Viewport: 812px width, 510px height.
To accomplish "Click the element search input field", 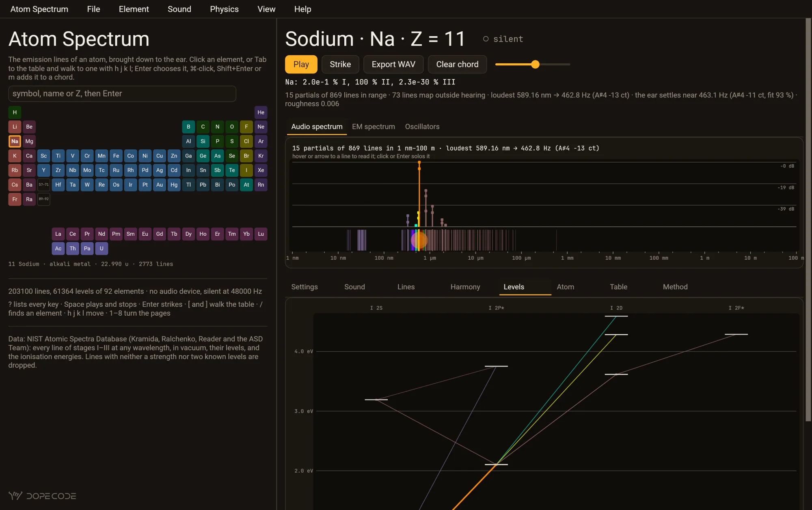I will pos(122,93).
